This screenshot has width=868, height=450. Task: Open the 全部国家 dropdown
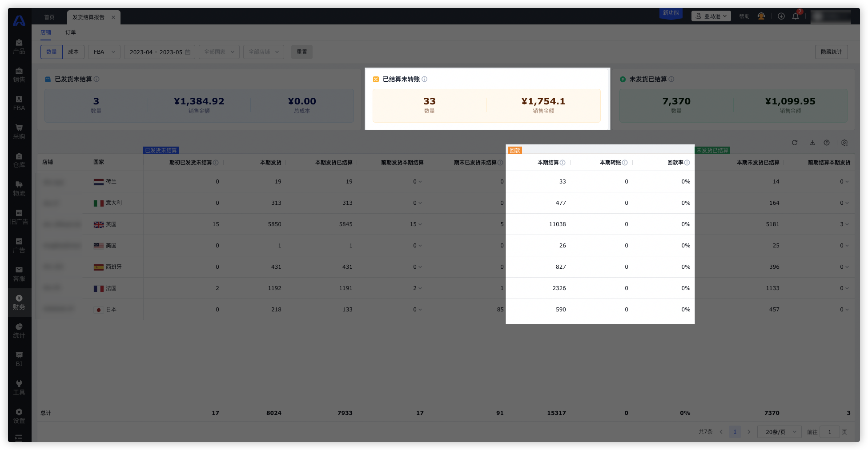pyautogui.click(x=219, y=52)
